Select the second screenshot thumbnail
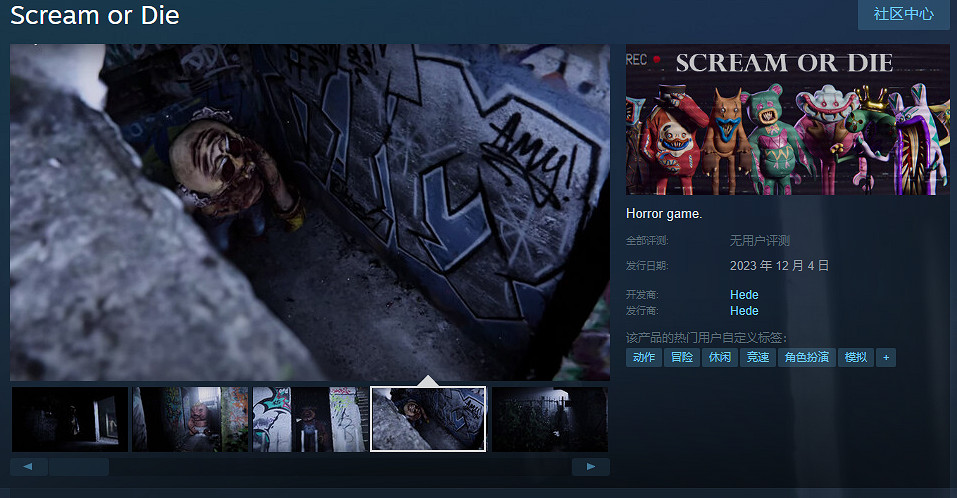 (190, 419)
